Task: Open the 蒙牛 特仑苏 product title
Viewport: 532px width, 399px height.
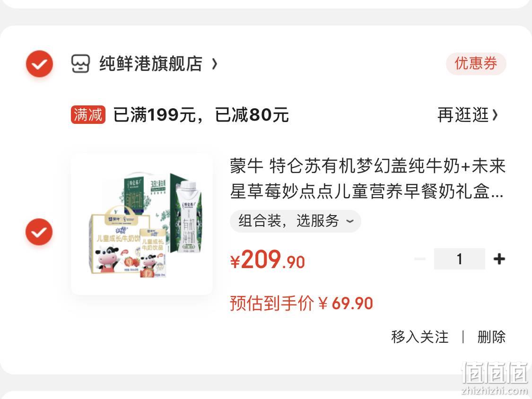Action: (x=367, y=179)
